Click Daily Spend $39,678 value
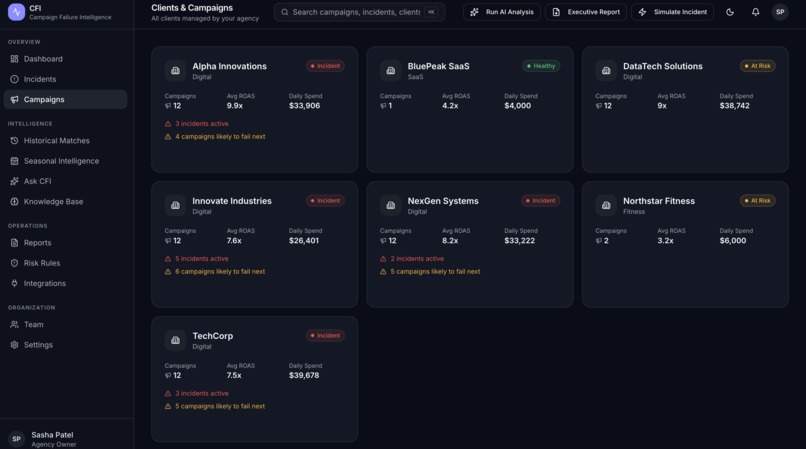 point(304,375)
